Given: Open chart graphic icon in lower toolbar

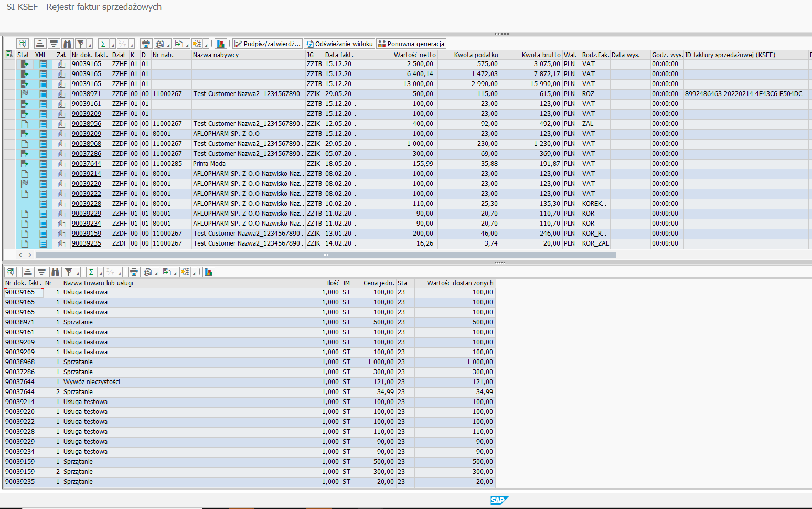Looking at the screenshot, I should (x=209, y=272).
